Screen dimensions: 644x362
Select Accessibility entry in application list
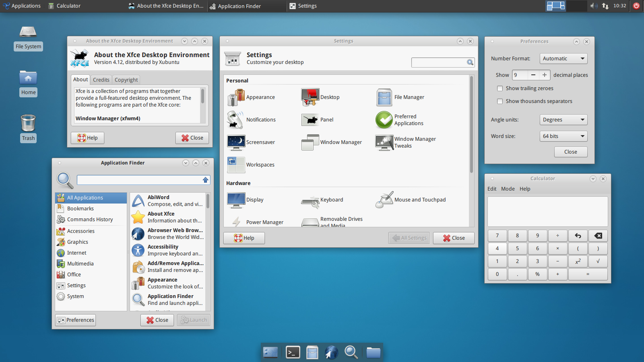[x=168, y=250]
